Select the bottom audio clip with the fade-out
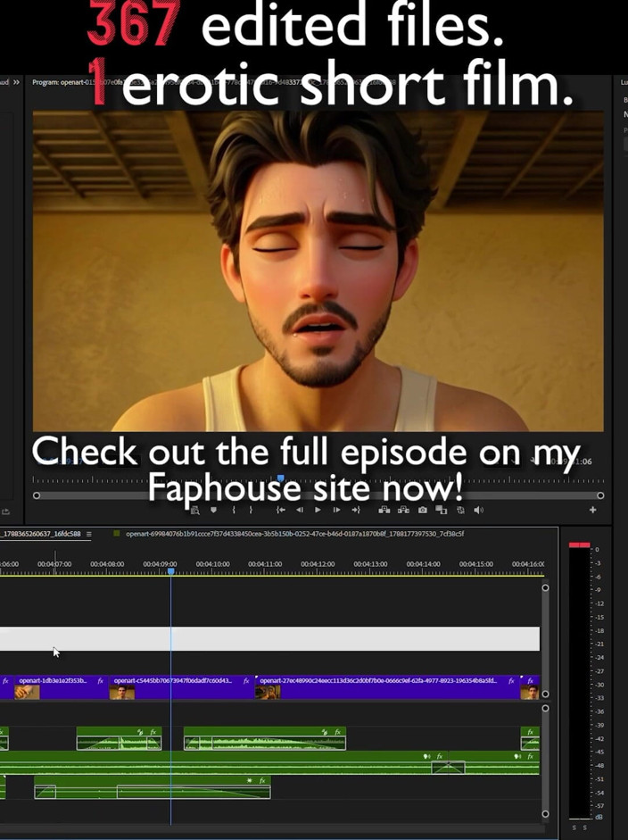Viewport: 628px width, 840px height. [x=152, y=787]
